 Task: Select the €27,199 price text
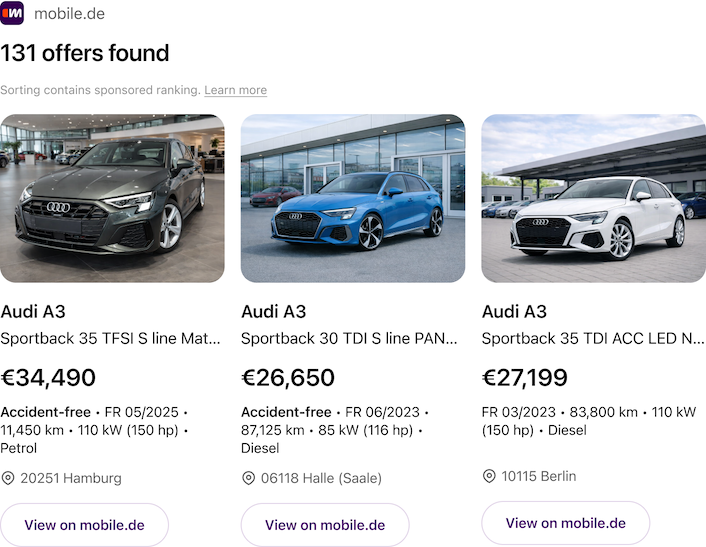pos(525,378)
